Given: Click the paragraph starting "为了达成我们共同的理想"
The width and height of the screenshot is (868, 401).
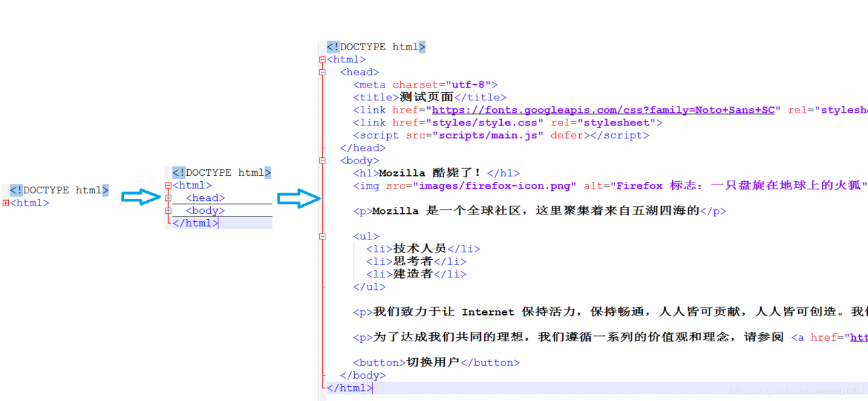Looking at the screenshot, I should pos(610,337).
